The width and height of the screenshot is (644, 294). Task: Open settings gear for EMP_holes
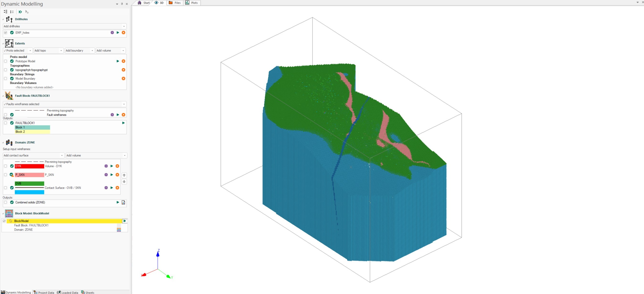coord(112,33)
